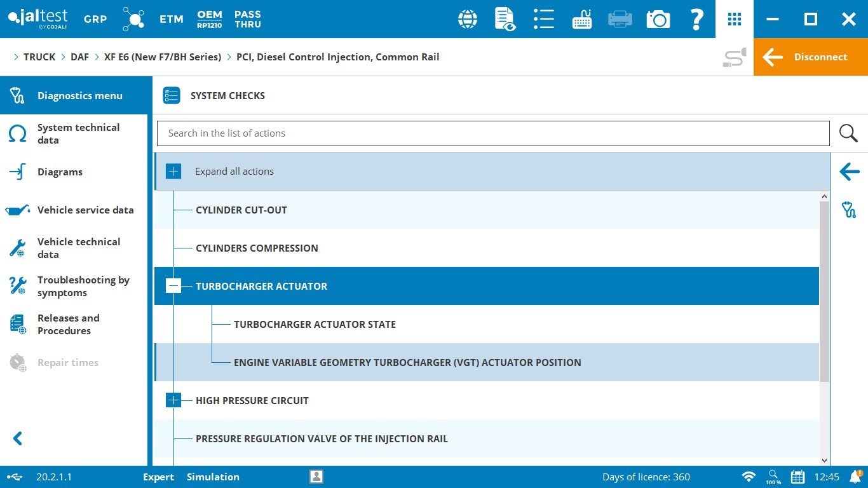868x488 pixels.
Task: Click the virtual keyboard icon
Action: 582,19
